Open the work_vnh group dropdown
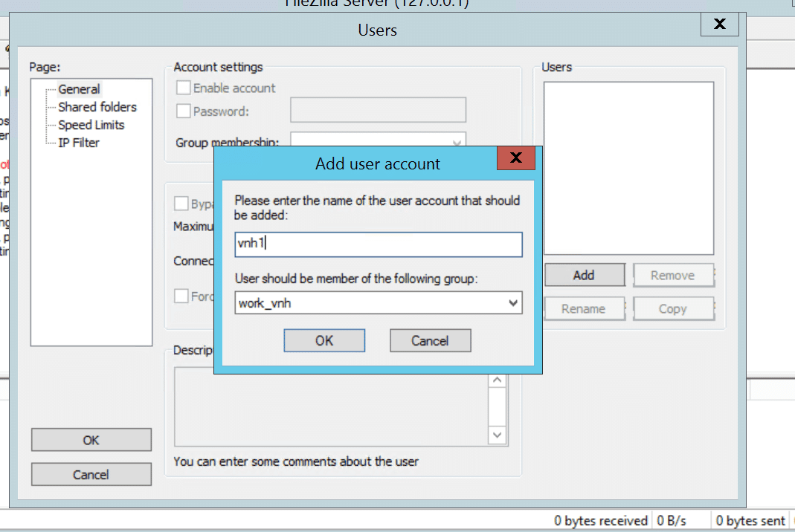795x532 pixels. (512, 303)
